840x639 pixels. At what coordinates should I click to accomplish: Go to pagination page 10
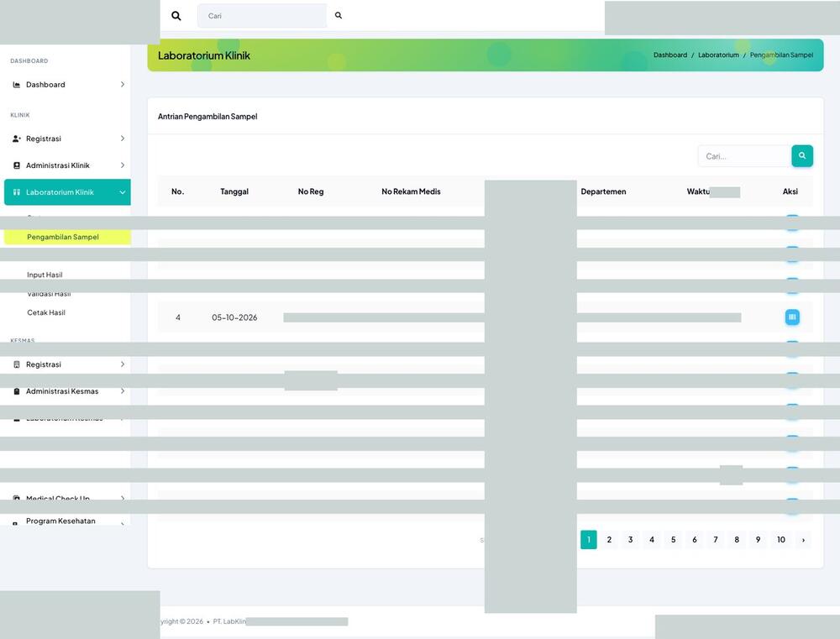tap(781, 539)
